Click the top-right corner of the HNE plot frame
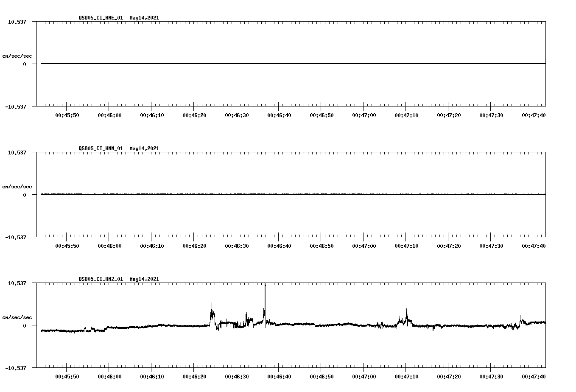The height and width of the screenshot is (392, 576). 545,20
